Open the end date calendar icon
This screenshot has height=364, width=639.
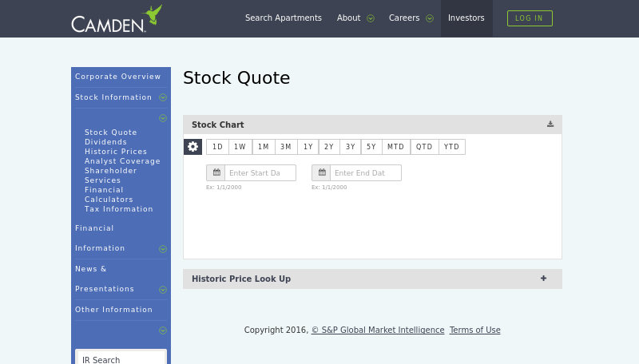(322, 172)
